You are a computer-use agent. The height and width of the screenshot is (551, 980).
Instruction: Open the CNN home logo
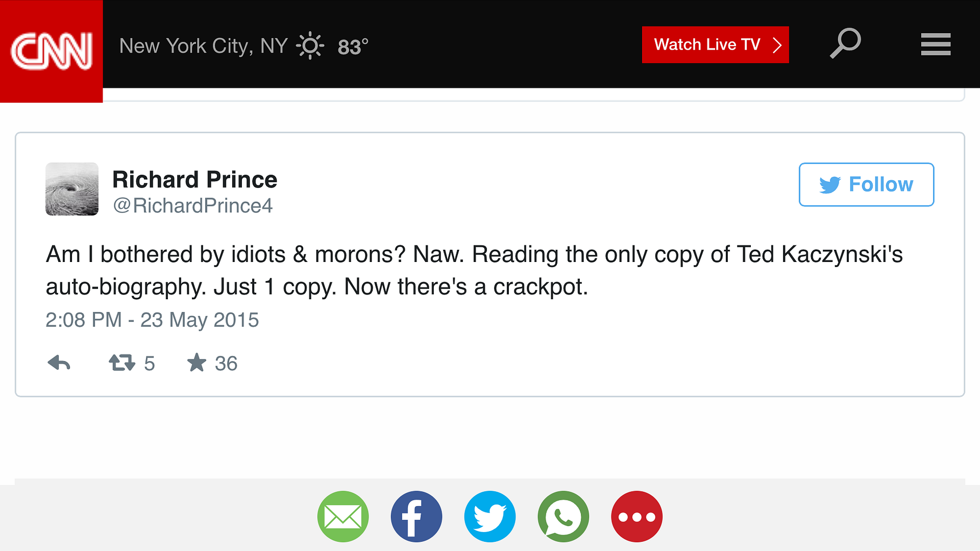tap(51, 51)
